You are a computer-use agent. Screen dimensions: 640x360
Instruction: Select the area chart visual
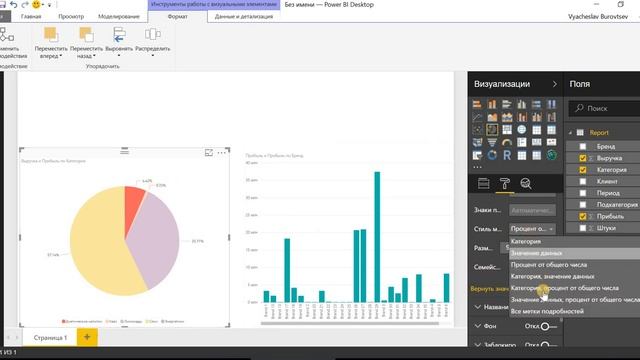point(492,118)
